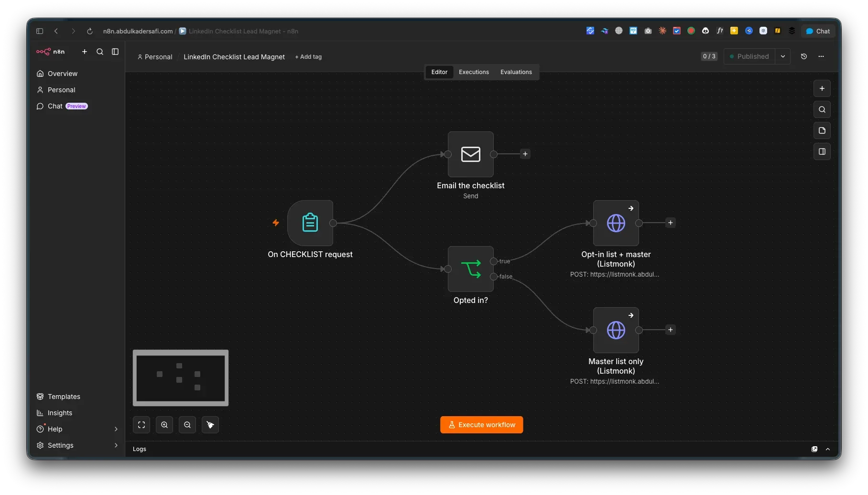
Task: Open workflow history clock icon
Action: pyautogui.click(x=804, y=56)
